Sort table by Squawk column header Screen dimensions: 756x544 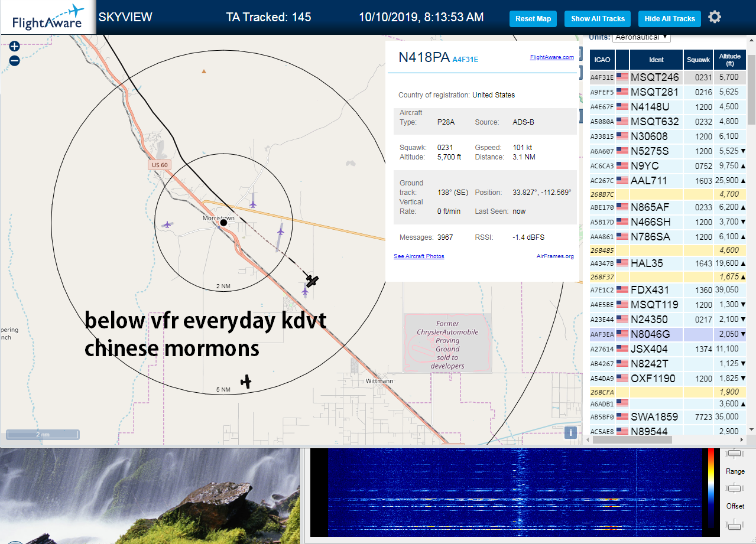tap(699, 60)
